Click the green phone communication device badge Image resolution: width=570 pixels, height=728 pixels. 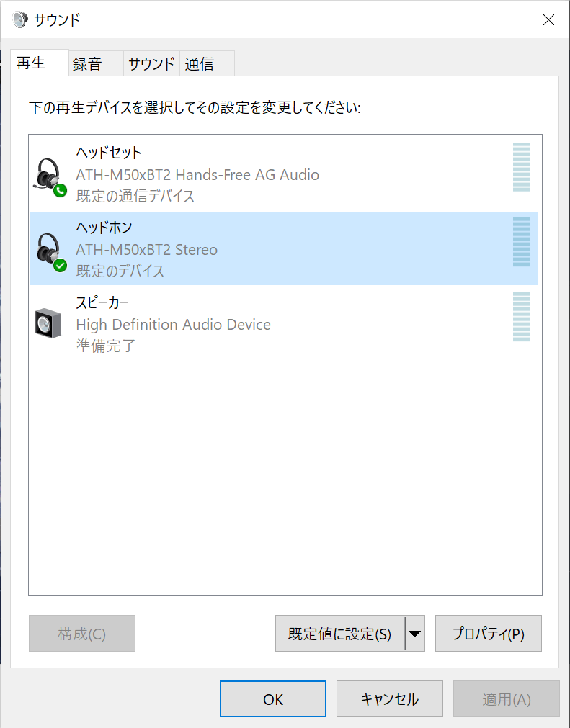(x=60, y=191)
